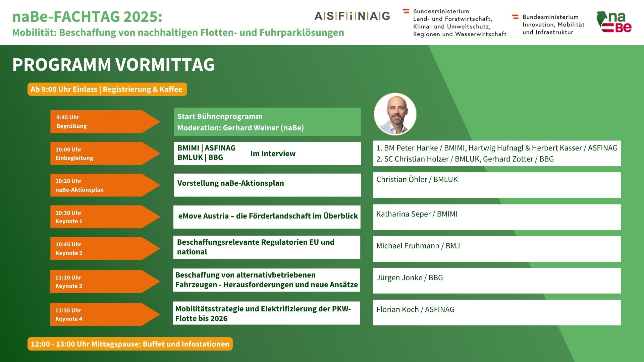
Task: Select the 10:00 Uhr Einbegleitung arrow
Action: [101, 154]
